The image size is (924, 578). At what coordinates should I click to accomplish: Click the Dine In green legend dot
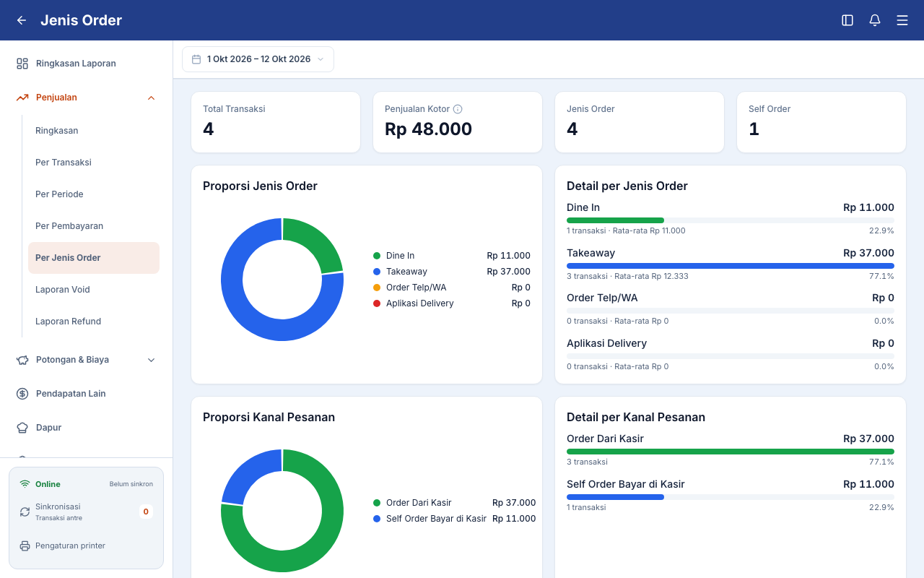(377, 256)
